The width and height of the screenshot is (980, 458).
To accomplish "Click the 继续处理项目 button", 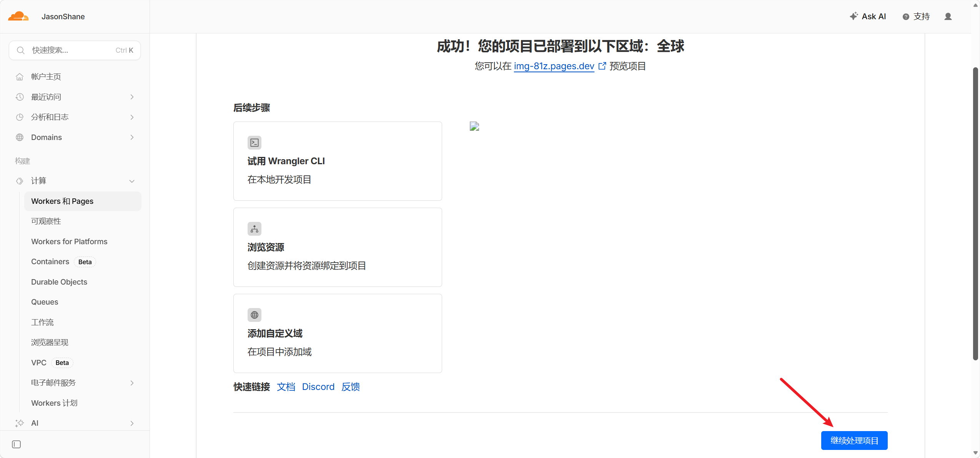I will 854,440.
